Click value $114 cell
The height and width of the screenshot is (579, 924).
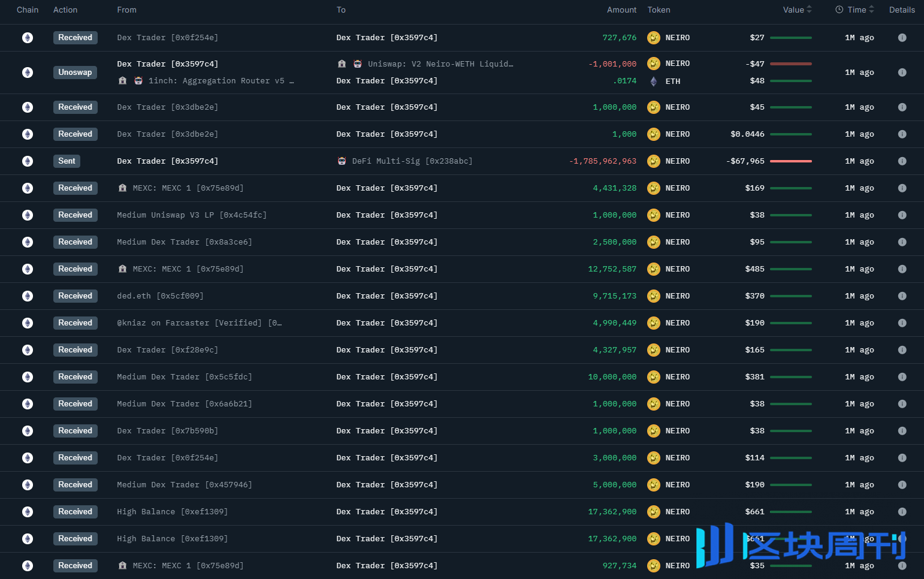point(754,458)
